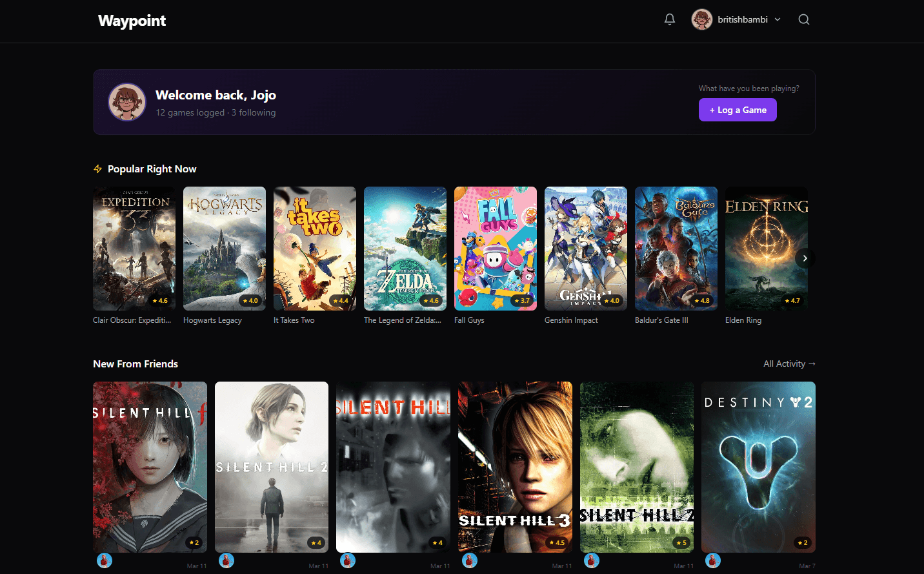Open the Elden Ring game page
924x574 pixels.
pyautogui.click(x=766, y=249)
